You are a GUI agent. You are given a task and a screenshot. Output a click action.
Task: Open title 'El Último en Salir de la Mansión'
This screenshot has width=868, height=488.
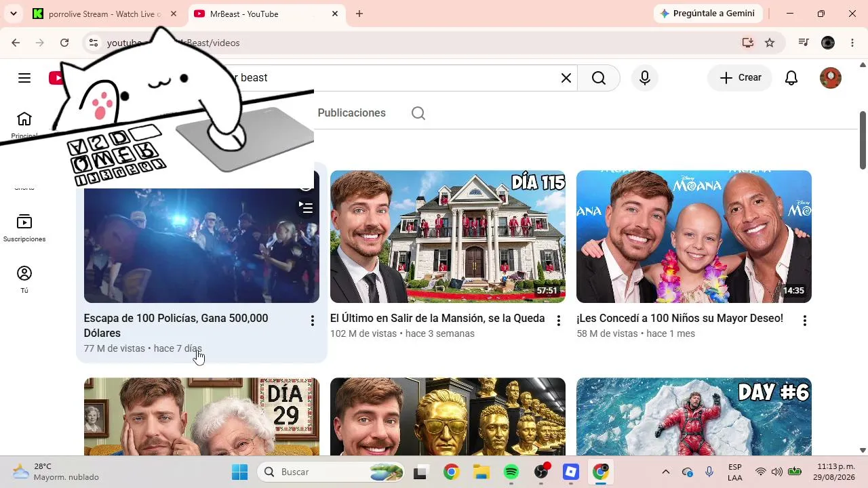[x=437, y=319]
